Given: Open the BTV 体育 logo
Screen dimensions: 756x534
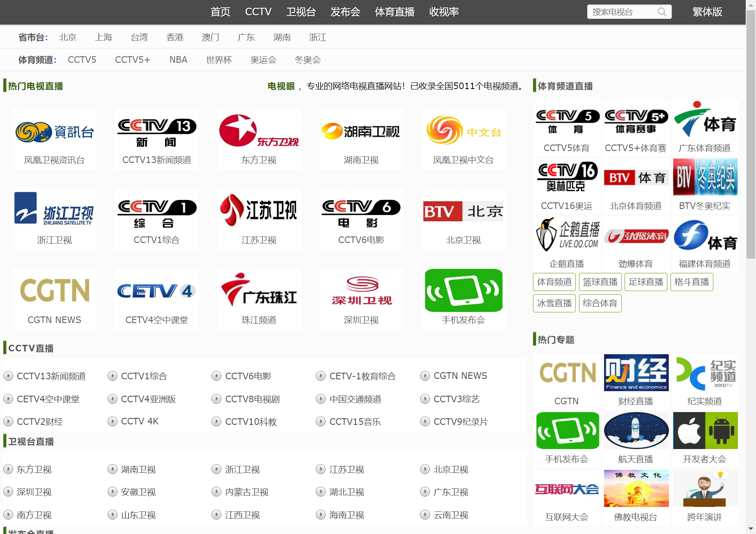Looking at the screenshot, I should point(636,178).
